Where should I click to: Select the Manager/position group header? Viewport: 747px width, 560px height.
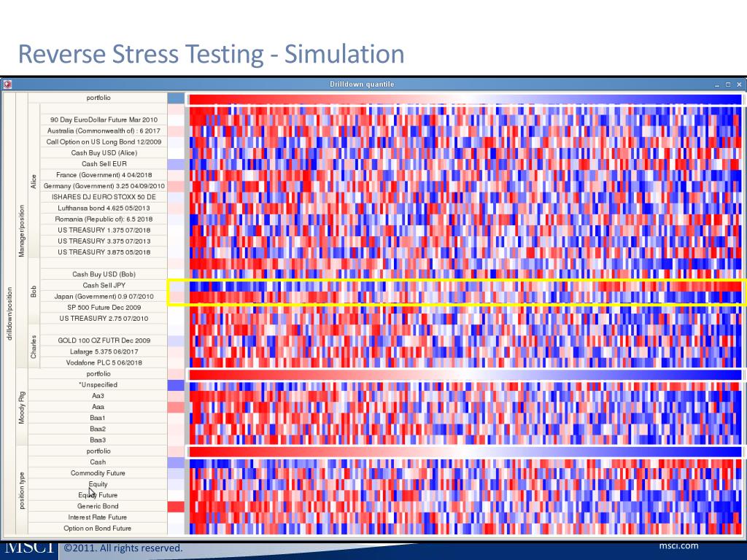pyautogui.click(x=21, y=230)
